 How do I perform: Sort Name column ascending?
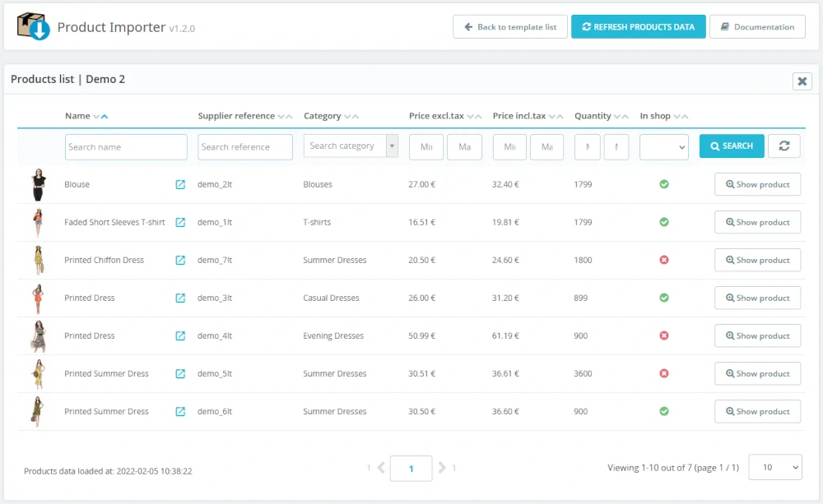point(105,117)
